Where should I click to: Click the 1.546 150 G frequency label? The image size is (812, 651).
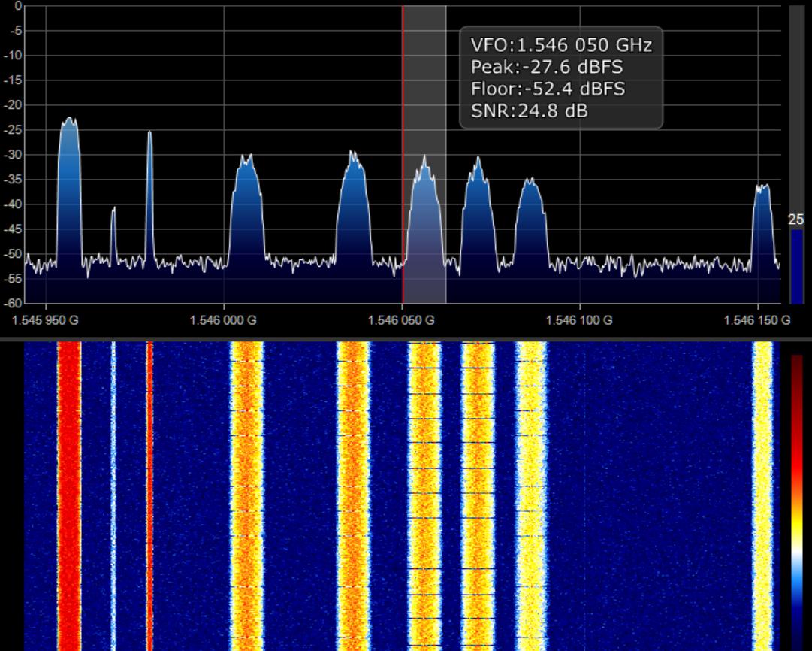pyautogui.click(x=757, y=320)
